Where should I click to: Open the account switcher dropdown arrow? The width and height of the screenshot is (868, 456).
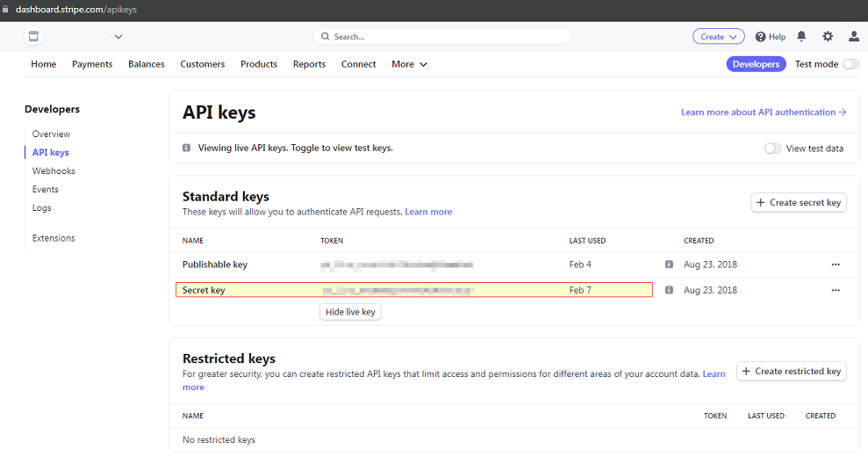click(118, 37)
